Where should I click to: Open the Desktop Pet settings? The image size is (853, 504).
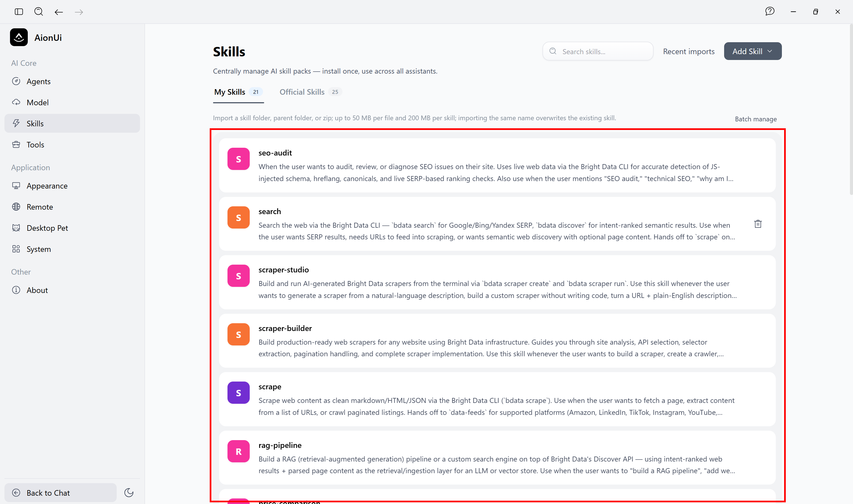click(x=72, y=228)
